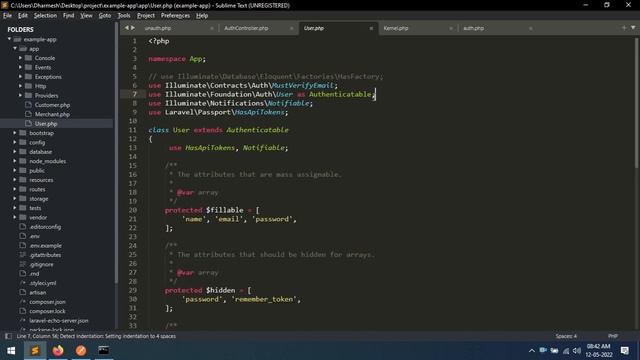Change the Spaces: 4 indentation setting

pyautogui.click(x=566, y=336)
